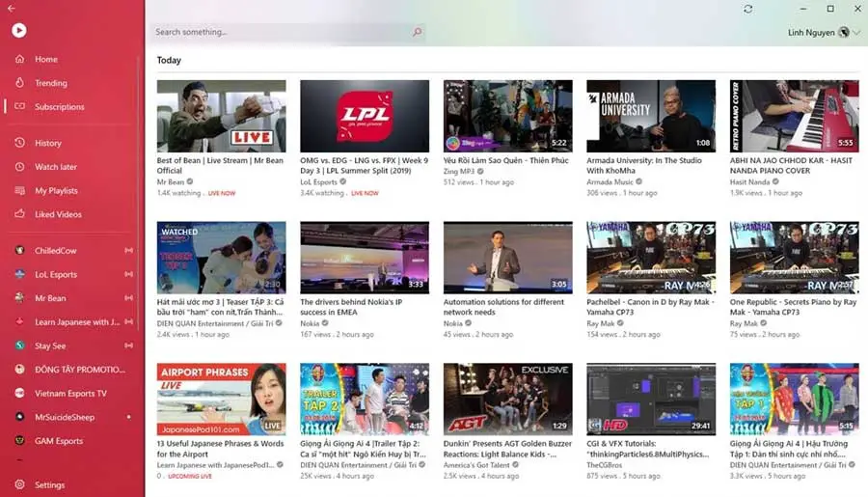Click the Liked Videos thumbs-up icon
The height and width of the screenshot is (497, 868).
click(19, 213)
